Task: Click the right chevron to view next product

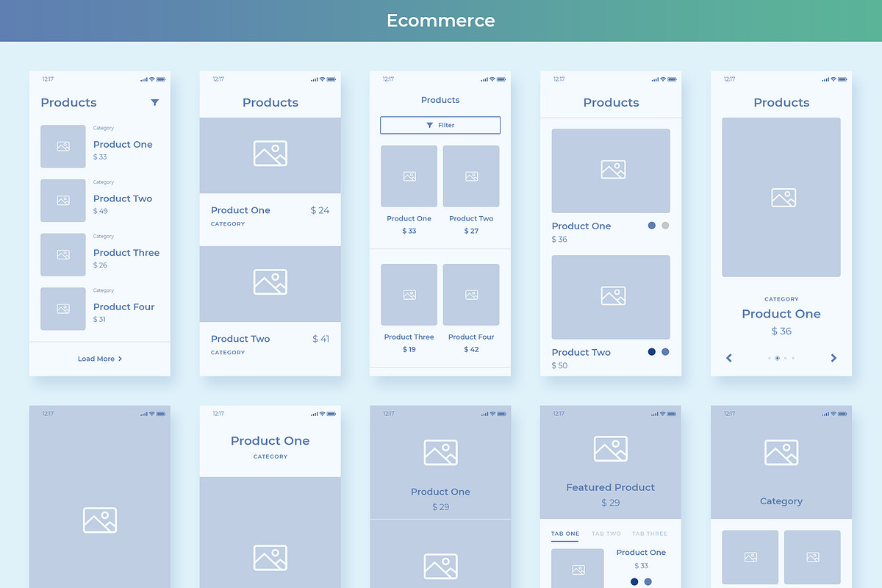Action: tap(833, 358)
